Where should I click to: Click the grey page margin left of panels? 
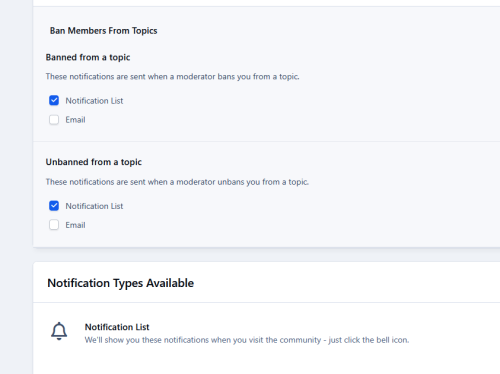[16, 187]
